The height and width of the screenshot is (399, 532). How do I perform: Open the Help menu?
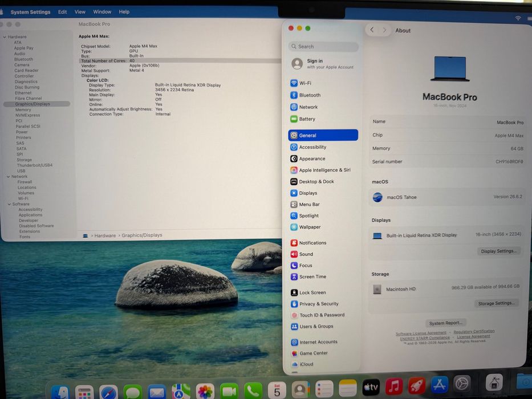[x=124, y=12]
